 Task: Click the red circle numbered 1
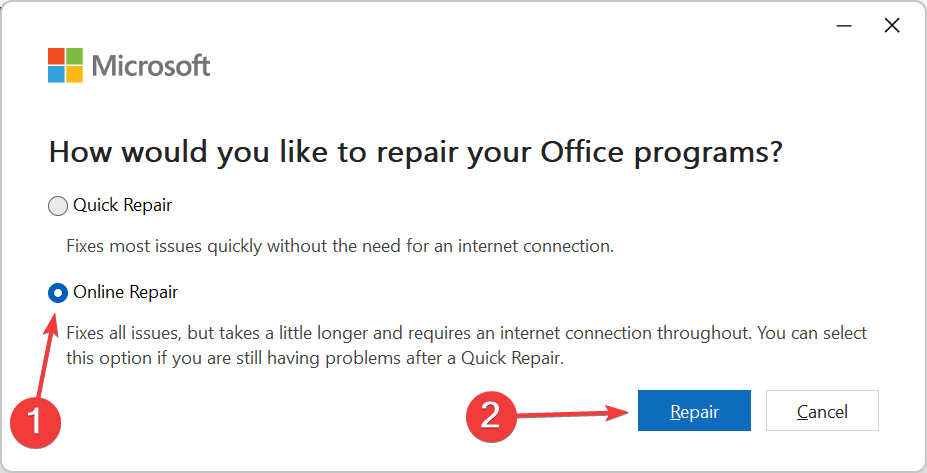click(x=35, y=423)
